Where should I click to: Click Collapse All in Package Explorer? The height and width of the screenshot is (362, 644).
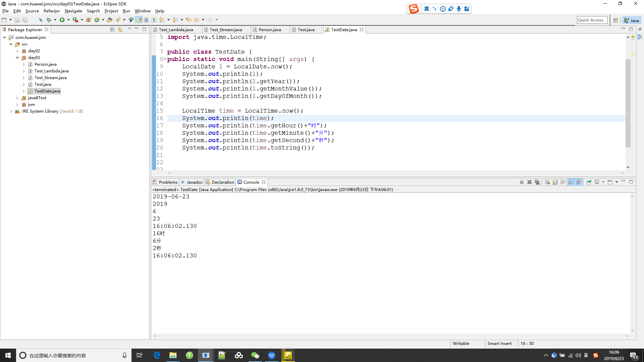[112, 29]
